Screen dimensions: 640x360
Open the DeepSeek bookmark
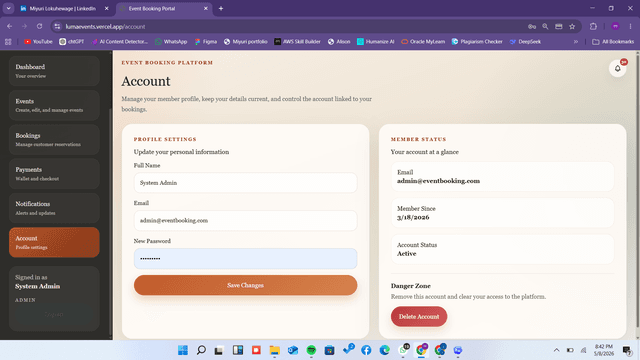[x=525, y=42]
